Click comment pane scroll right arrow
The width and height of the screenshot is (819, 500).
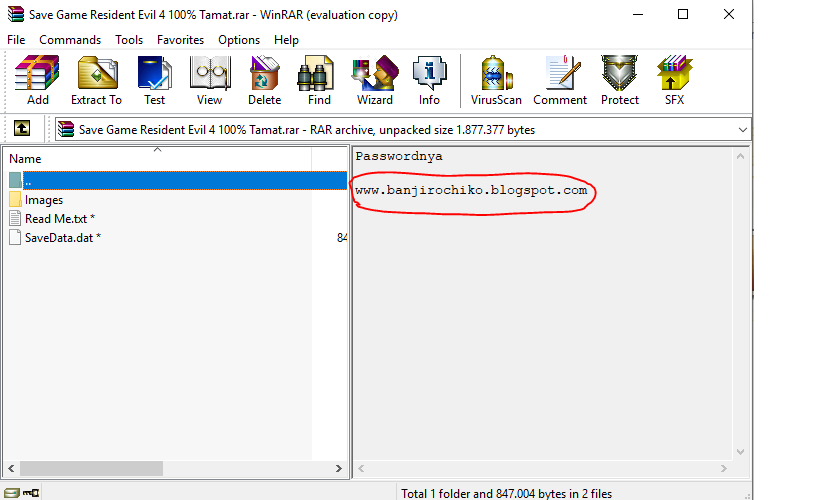click(x=723, y=469)
